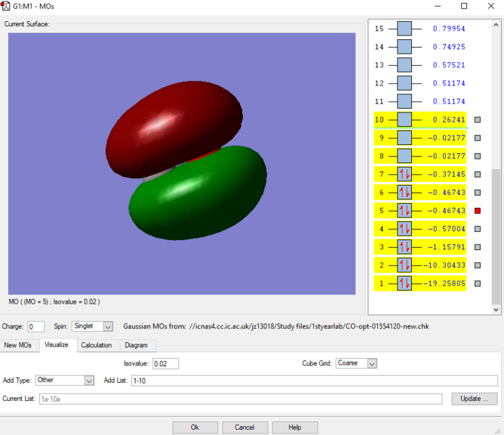Toggle surface display square for MO 9
This screenshot has width=504, height=435.
[x=478, y=138]
